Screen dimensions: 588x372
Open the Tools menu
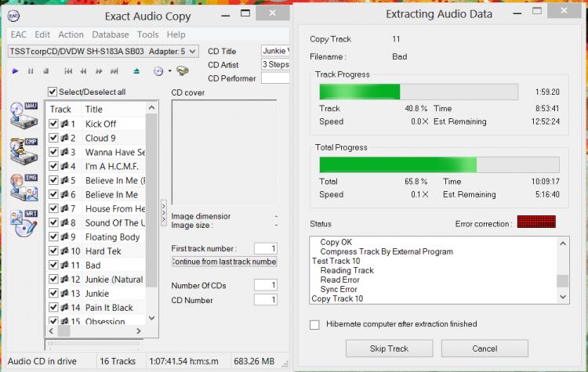click(x=147, y=34)
